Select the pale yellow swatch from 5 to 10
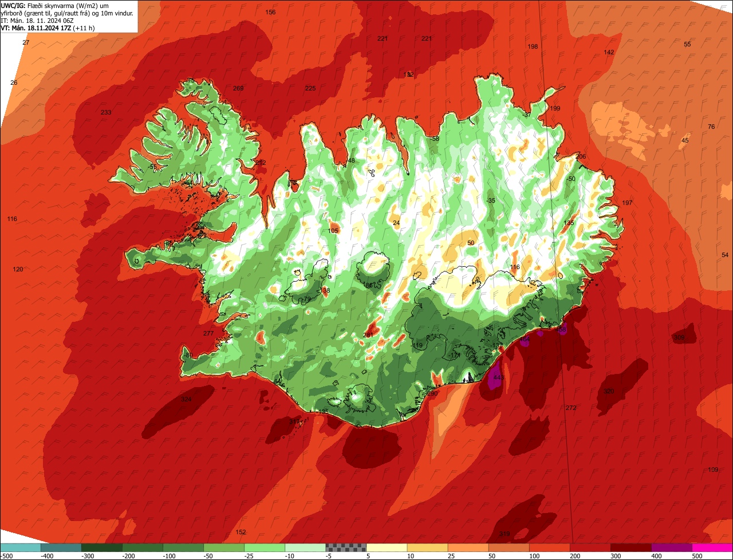This screenshot has width=733, height=560. 387,547
